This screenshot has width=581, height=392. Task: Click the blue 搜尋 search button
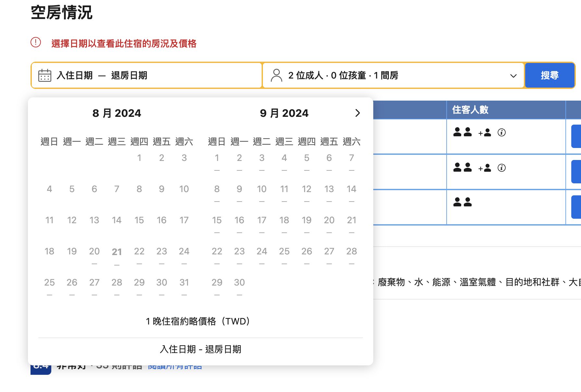(x=550, y=75)
